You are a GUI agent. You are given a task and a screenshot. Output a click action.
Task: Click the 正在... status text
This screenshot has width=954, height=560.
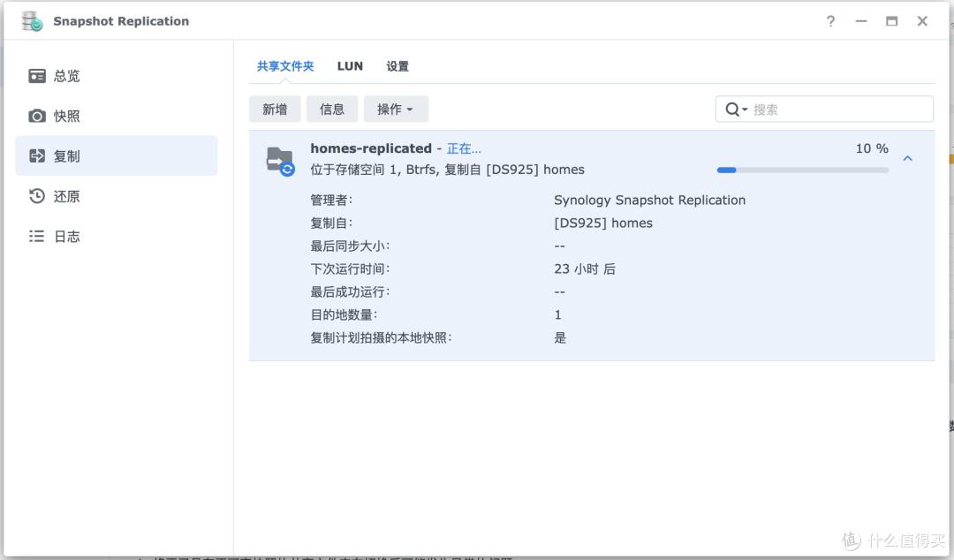pyautogui.click(x=464, y=148)
